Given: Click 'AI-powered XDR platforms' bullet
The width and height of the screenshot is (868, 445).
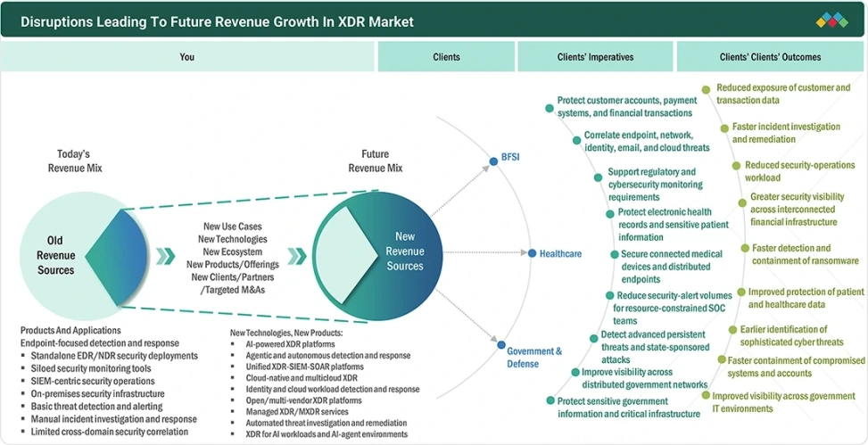Looking at the screenshot, I should click(x=290, y=344).
